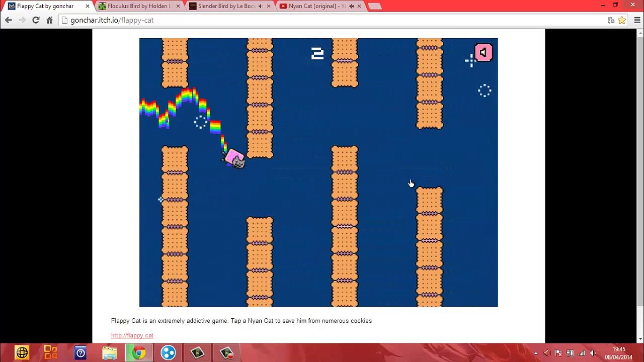Click the Nyan Cat character in the game
This screenshot has width=644, height=362.
pyautogui.click(x=234, y=159)
